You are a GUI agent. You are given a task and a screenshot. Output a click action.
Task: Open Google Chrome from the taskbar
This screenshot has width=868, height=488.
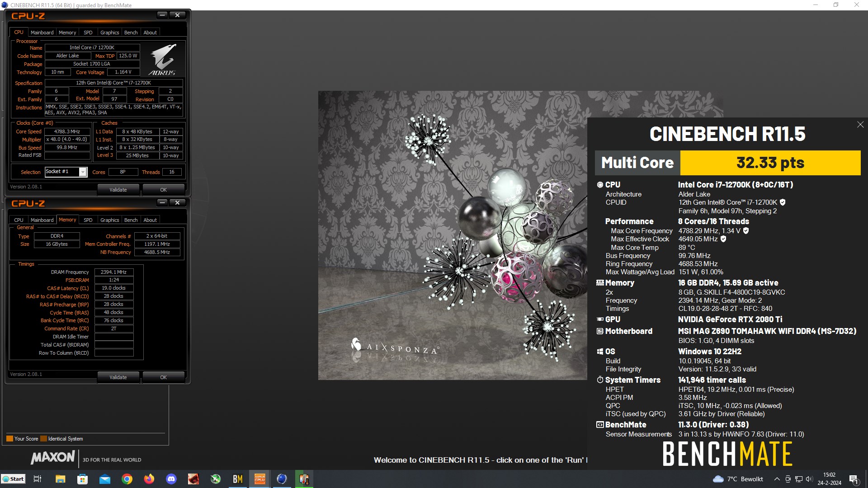coord(127,479)
